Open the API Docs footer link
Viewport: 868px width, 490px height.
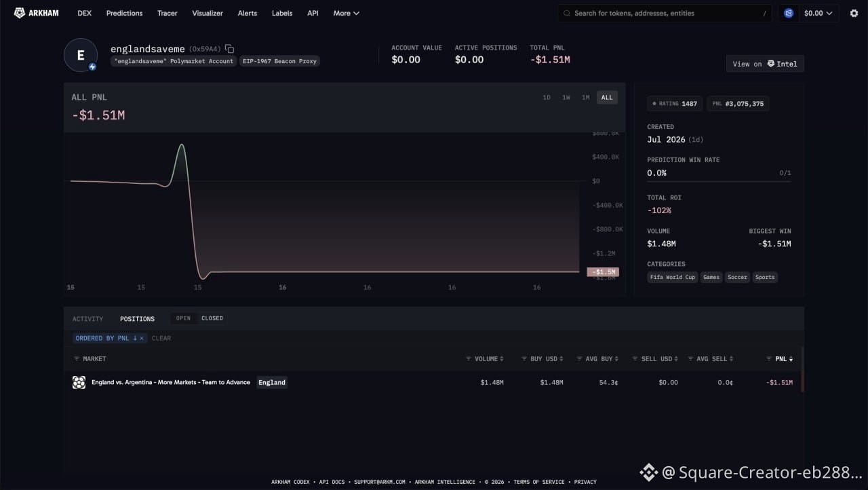tap(332, 482)
